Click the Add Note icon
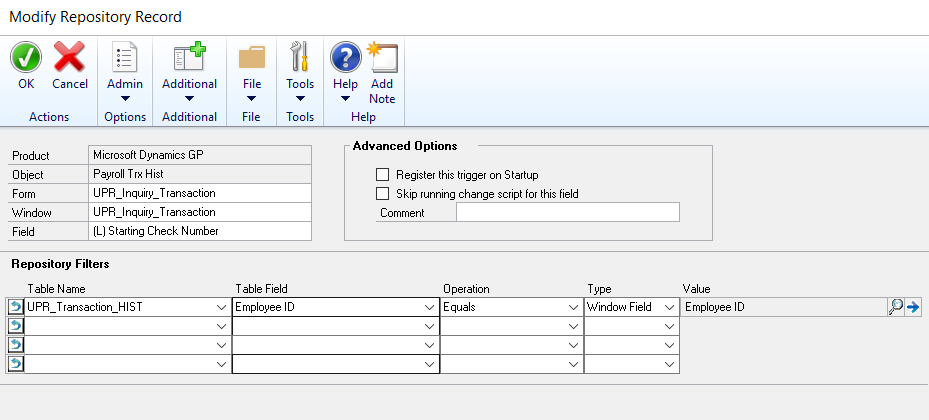The width and height of the screenshot is (929, 420). point(382,57)
